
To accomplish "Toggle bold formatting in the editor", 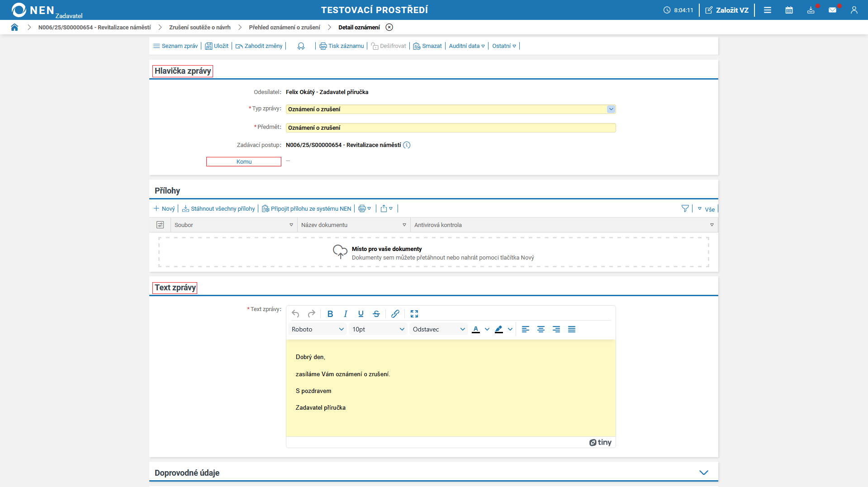I will [330, 314].
